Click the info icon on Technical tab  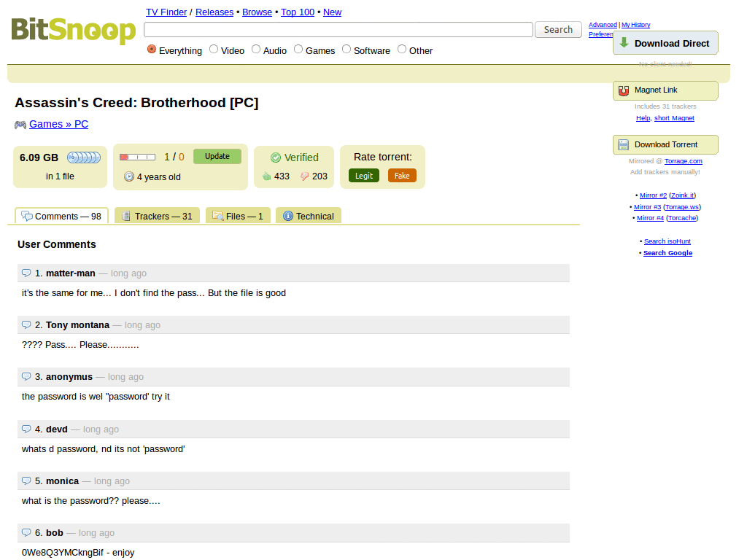pyautogui.click(x=287, y=216)
